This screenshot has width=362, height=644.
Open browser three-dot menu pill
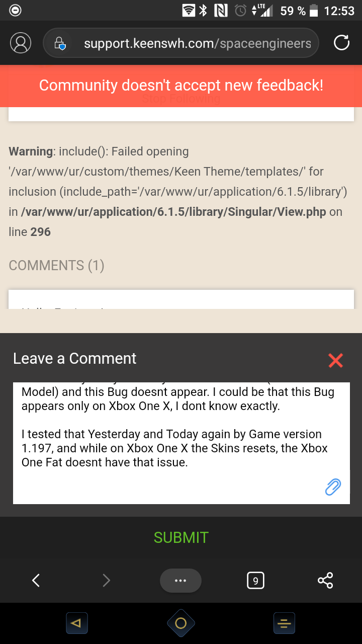pos(180,581)
